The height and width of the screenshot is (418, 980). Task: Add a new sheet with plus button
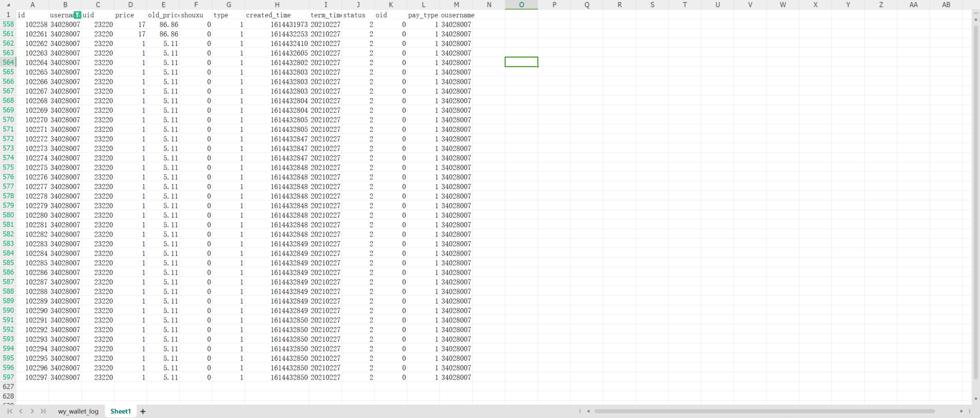click(143, 411)
